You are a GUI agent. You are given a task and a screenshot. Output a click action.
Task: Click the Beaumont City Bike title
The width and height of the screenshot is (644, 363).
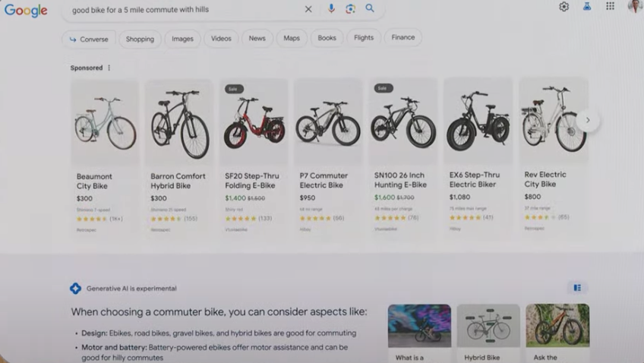[94, 181]
